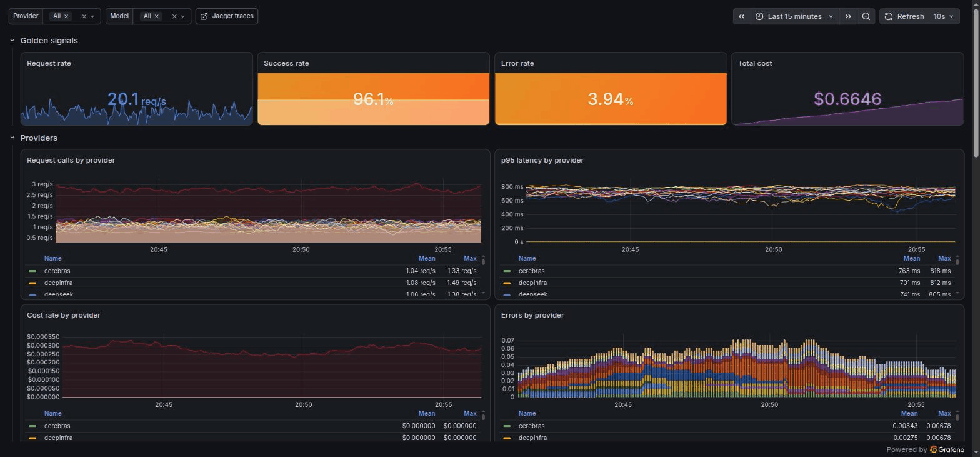The image size is (980, 457).
Task: Click the Request rate panel title
Action: (49, 63)
